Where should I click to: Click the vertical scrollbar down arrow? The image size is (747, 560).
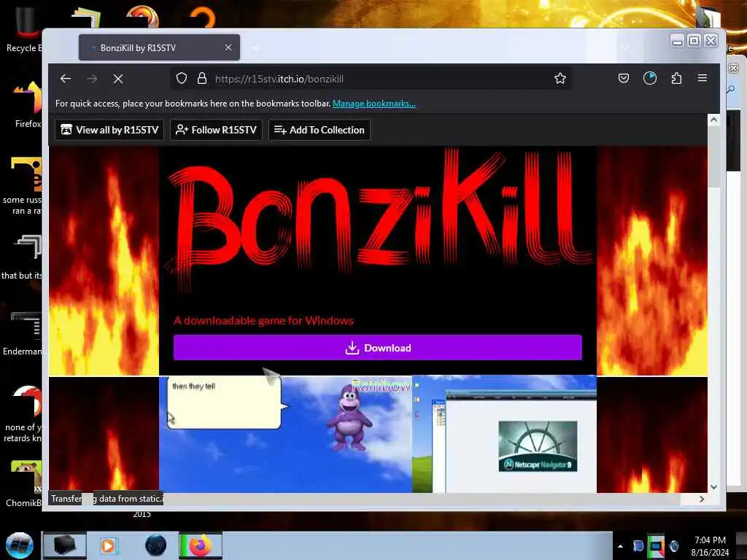(713, 486)
